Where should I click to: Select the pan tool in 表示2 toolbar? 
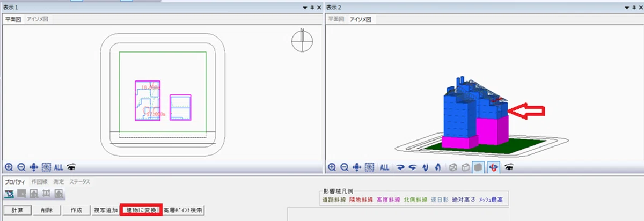pyautogui.click(x=357, y=167)
